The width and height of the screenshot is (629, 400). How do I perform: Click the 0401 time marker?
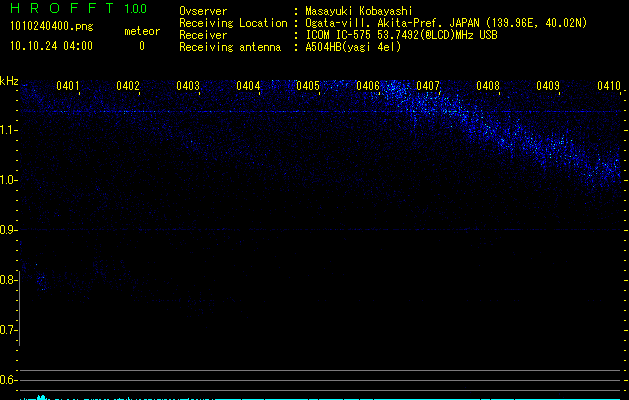67,86
